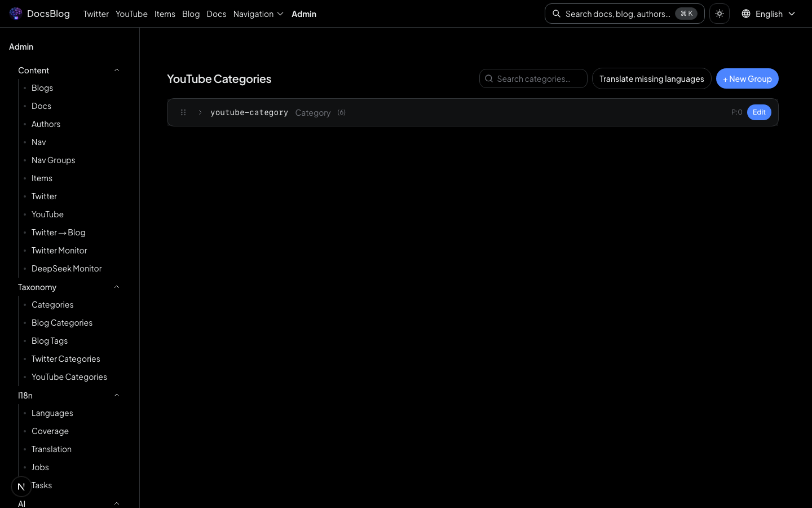This screenshot has width=812, height=508.
Task: Click the DocsBlog logo icon
Action: click(x=16, y=14)
